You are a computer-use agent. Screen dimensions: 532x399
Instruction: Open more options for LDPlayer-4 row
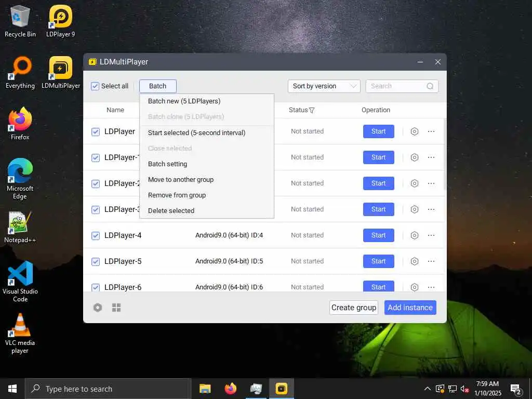pyautogui.click(x=431, y=235)
